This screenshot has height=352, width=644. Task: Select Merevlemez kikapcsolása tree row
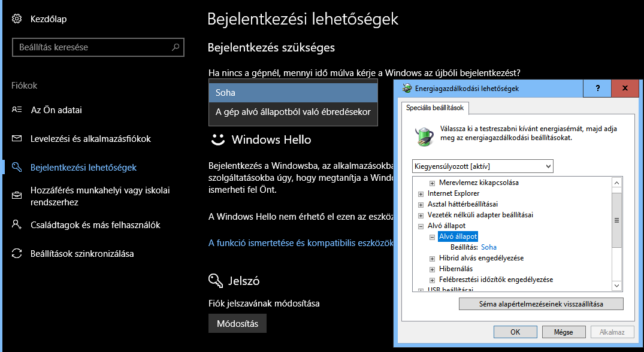pos(479,183)
